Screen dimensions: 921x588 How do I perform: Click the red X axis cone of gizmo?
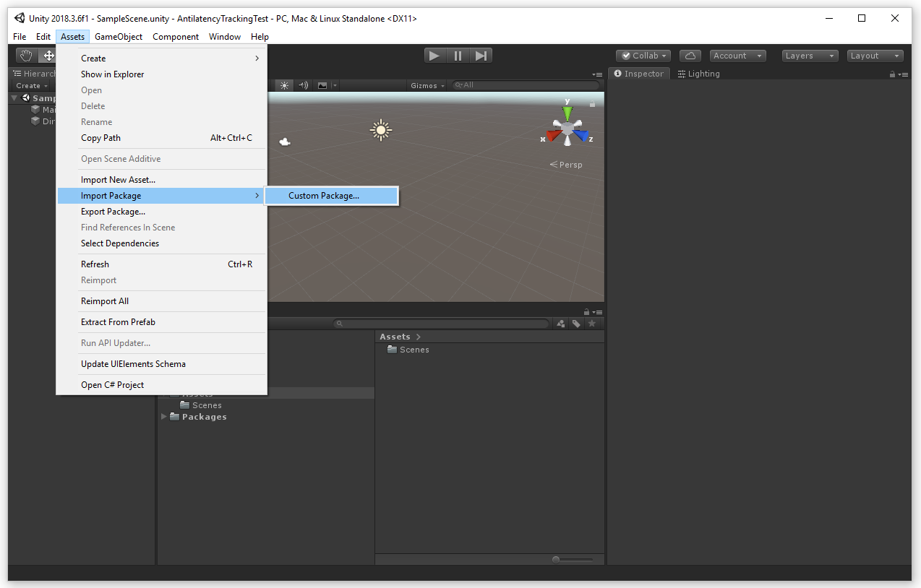pos(554,135)
